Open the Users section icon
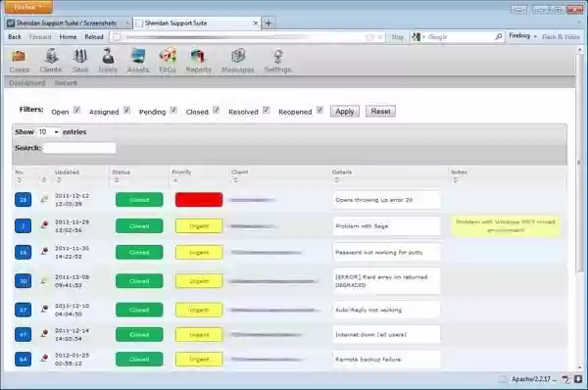This screenshot has width=588, height=390. coord(108,56)
